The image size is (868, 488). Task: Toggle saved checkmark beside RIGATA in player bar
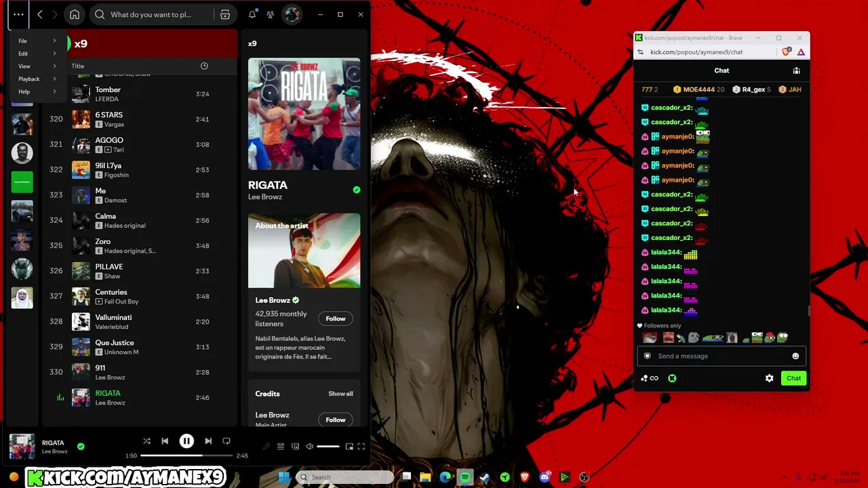pyautogui.click(x=81, y=447)
